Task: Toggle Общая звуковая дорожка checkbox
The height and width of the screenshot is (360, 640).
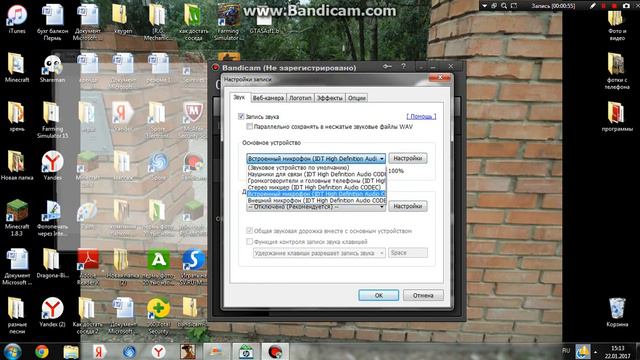Action: [249, 231]
